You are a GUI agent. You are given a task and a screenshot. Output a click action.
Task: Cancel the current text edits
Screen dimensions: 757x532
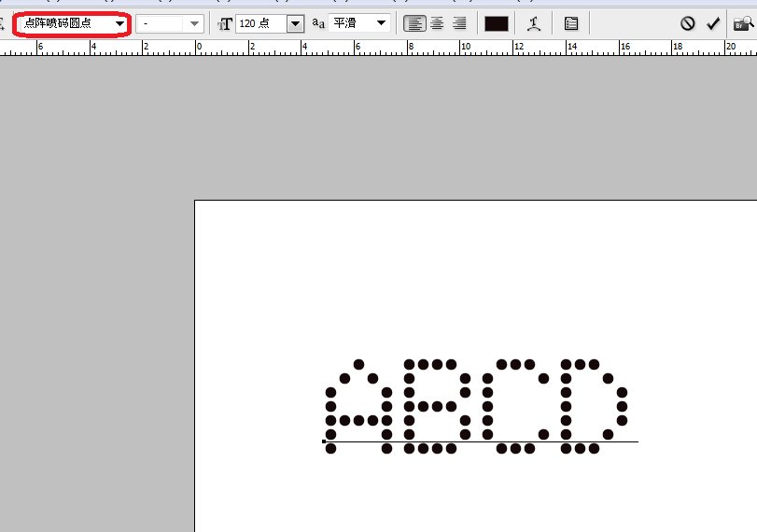coord(688,23)
